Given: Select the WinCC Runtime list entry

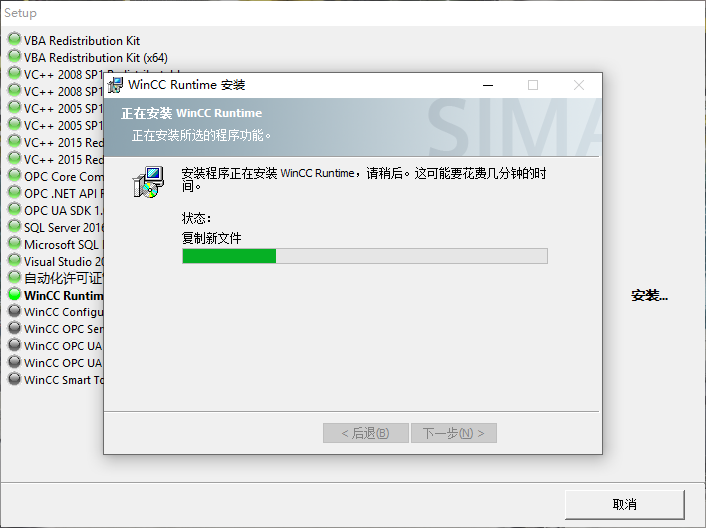Looking at the screenshot, I should (63, 296).
